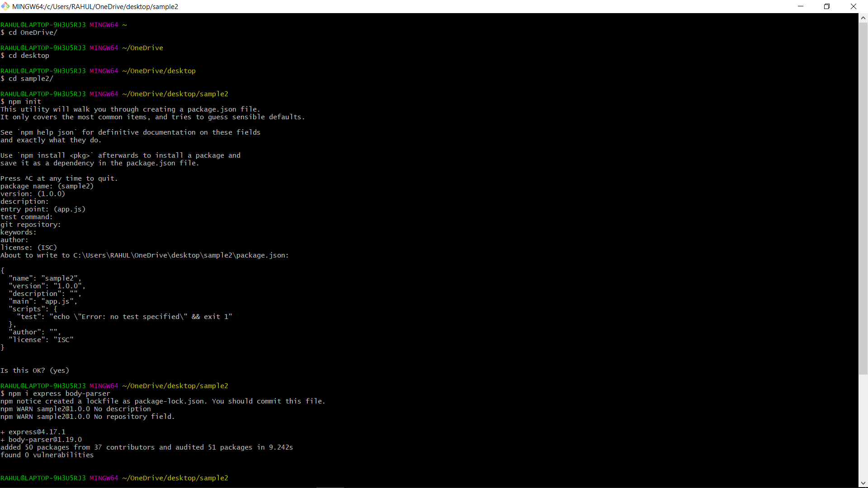Screen dimensions: 868x488
Task: Click the 'npm WARN sample2@1.0.0 No description' line
Action: coord(75,409)
